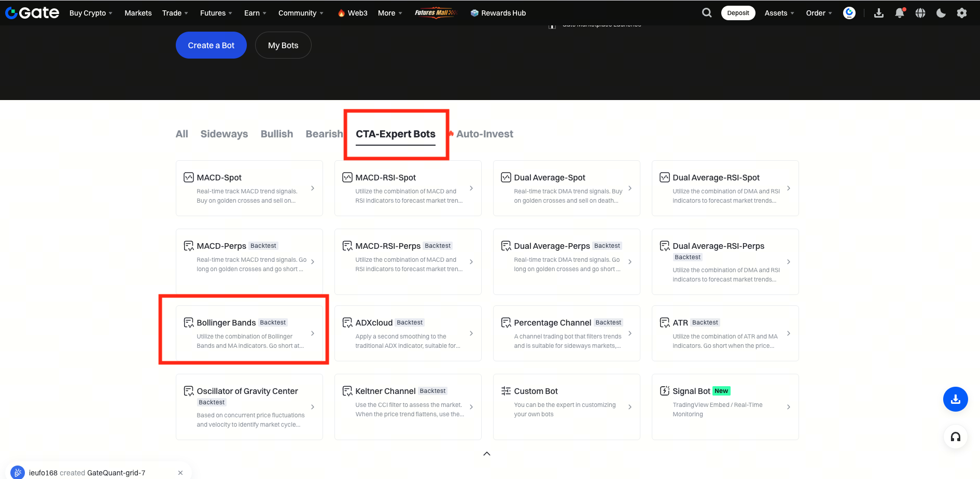Open the My Bots button
The width and height of the screenshot is (980, 479).
(x=283, y=45)
